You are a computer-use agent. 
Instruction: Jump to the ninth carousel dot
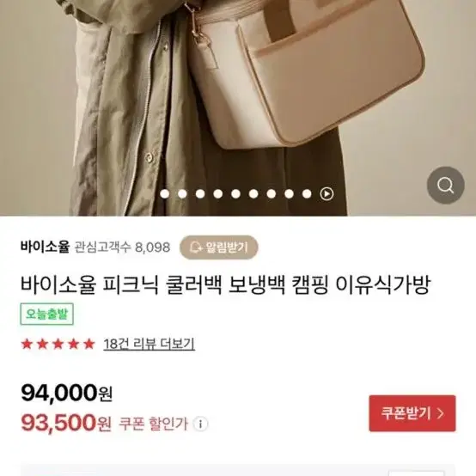pos(307,193)
